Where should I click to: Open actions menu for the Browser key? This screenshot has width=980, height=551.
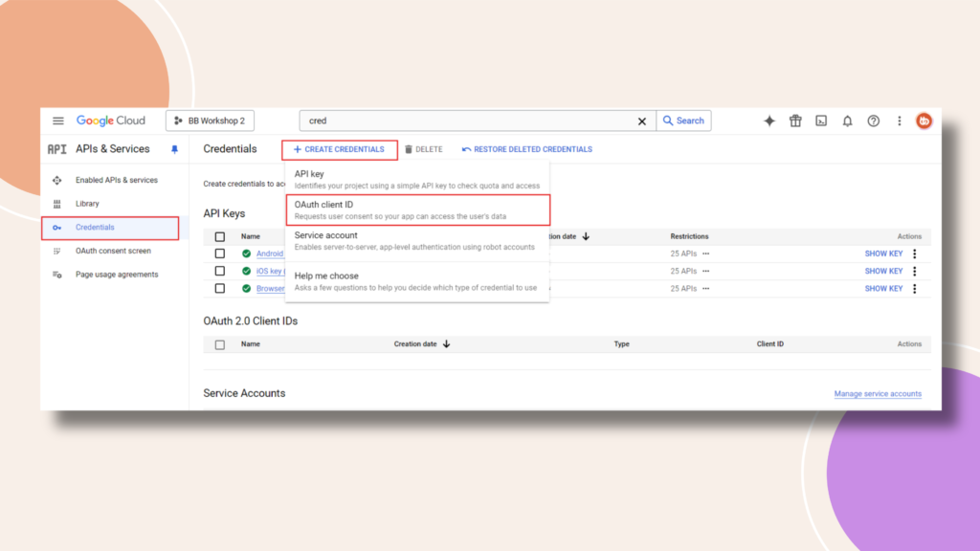(x=915, y=289)
